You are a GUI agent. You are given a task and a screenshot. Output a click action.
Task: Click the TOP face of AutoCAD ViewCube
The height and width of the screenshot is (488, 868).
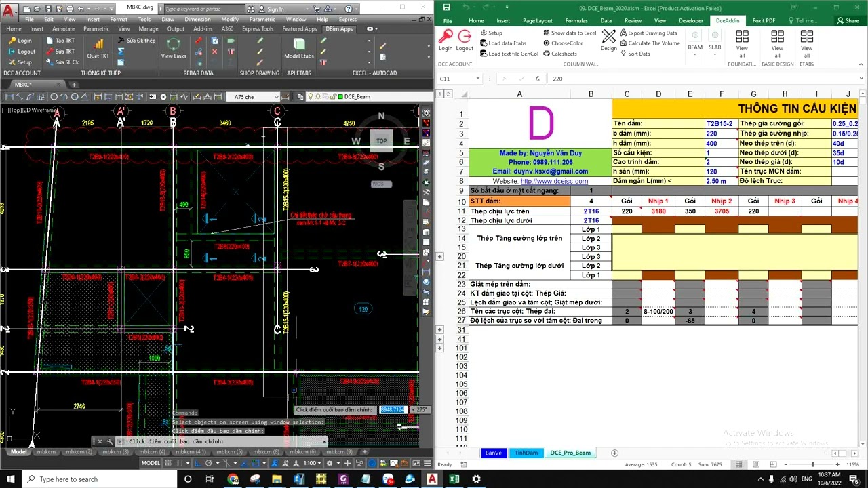click(382, 141)
